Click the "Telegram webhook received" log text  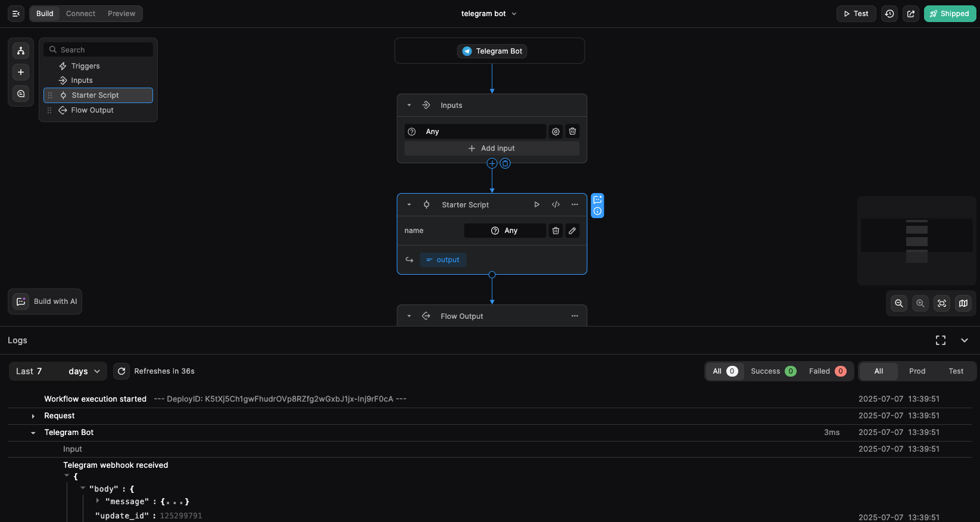click(x=116, y=465)
